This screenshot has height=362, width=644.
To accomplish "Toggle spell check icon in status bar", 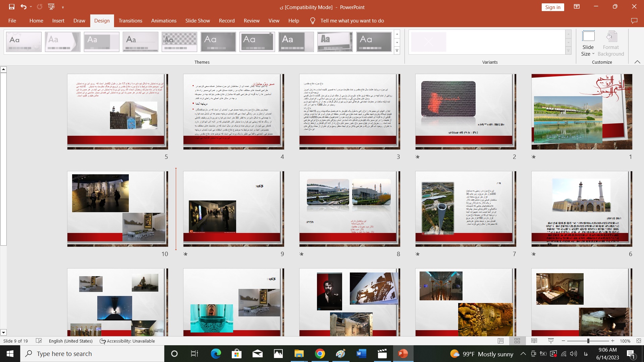I will click(39, 341).
